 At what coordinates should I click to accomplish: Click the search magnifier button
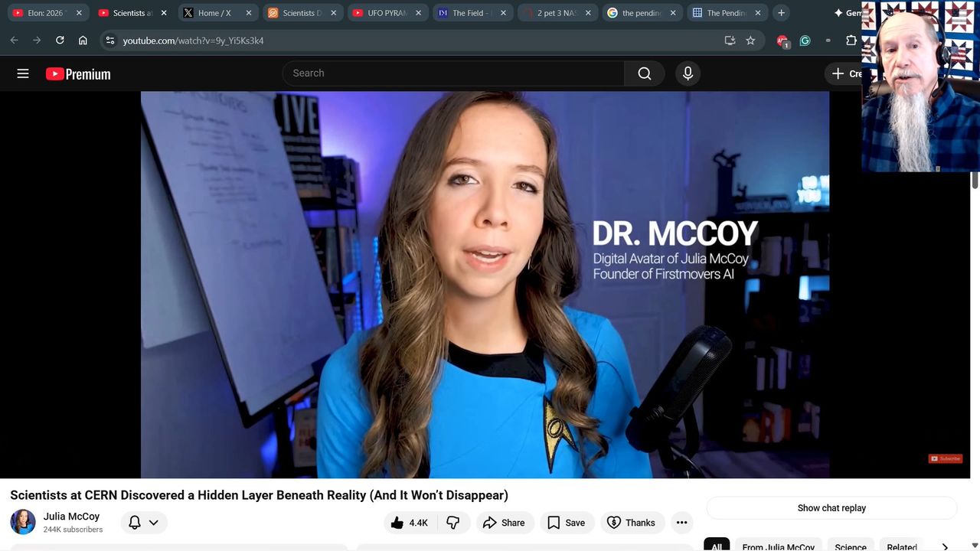pyautogui.click(x=644, y=73)
